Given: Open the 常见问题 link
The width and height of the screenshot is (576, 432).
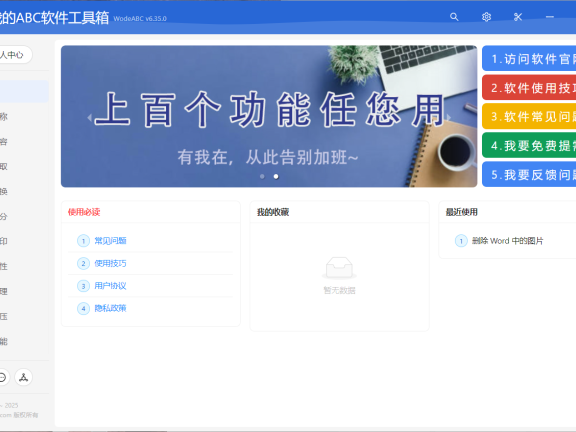Looking at the screenshot, I should pyautogui.click(x=110, y=241).
